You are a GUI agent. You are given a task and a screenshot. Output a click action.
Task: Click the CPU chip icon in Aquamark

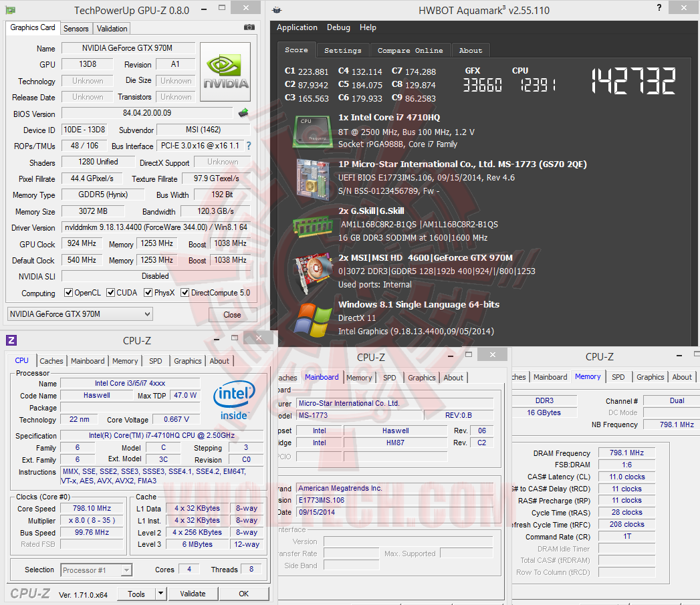[x=312, y=131]
